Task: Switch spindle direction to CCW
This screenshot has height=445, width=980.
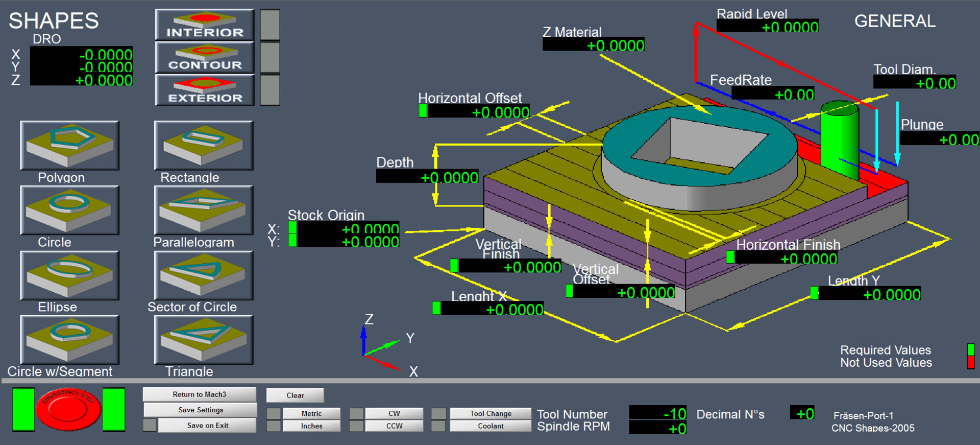Action: click(x=394, y=426)
